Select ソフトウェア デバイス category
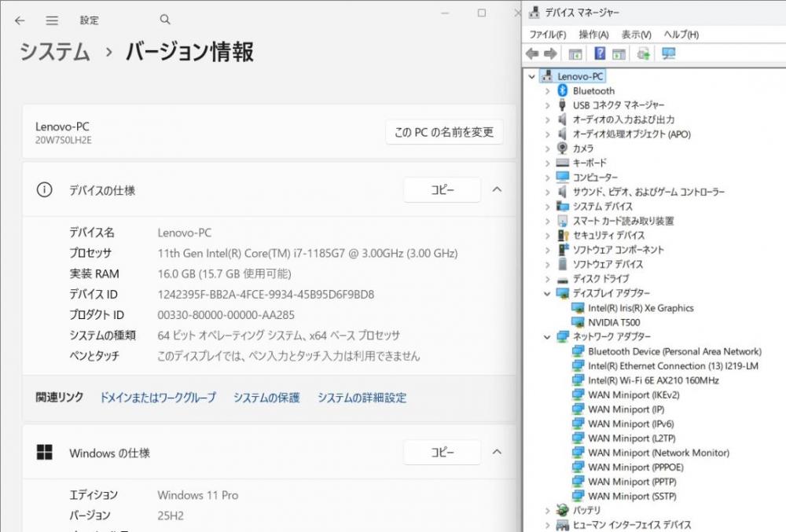 coord(608,264)
